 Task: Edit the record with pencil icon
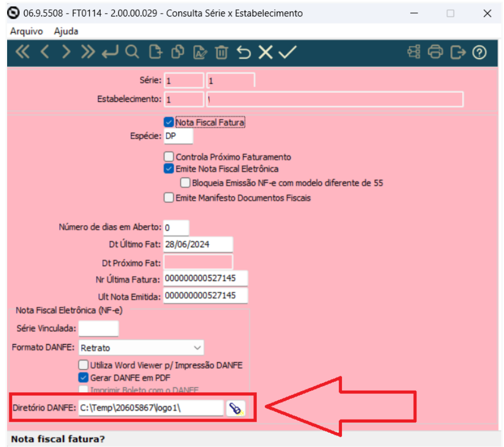[200, 52]
